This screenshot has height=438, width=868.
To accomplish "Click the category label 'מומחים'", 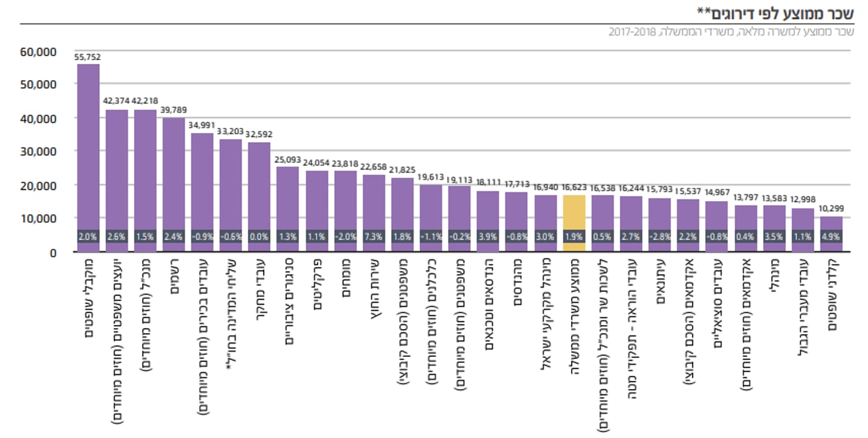I will coord(345,279).
